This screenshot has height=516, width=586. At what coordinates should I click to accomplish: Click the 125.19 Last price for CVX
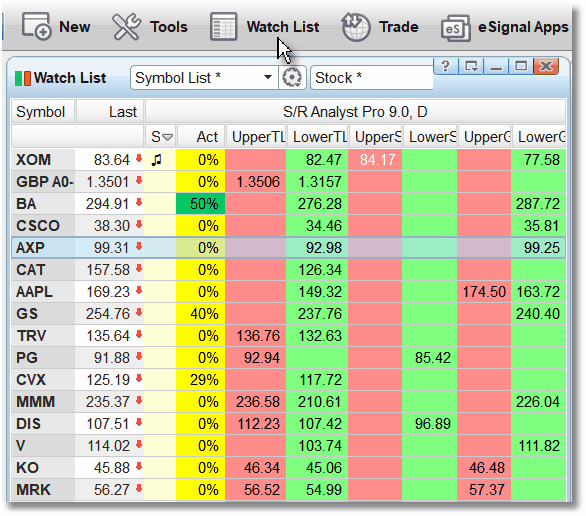[x=108, y=380]
